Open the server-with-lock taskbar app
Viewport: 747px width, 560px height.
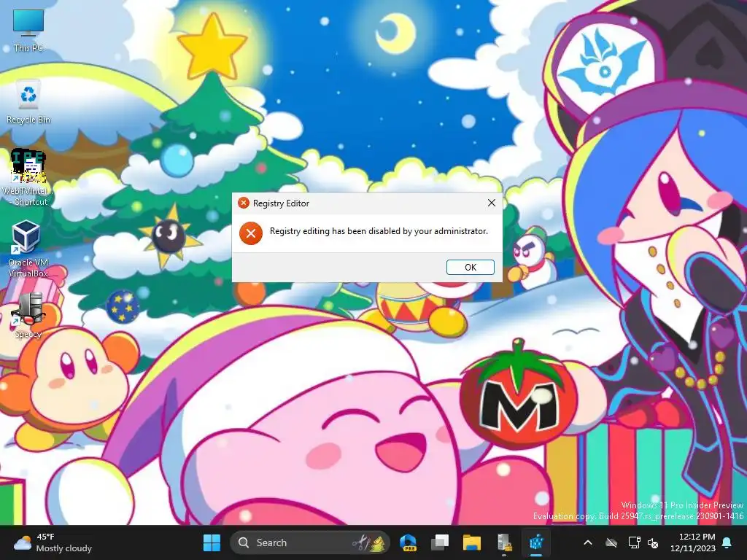tap(504, 542)
